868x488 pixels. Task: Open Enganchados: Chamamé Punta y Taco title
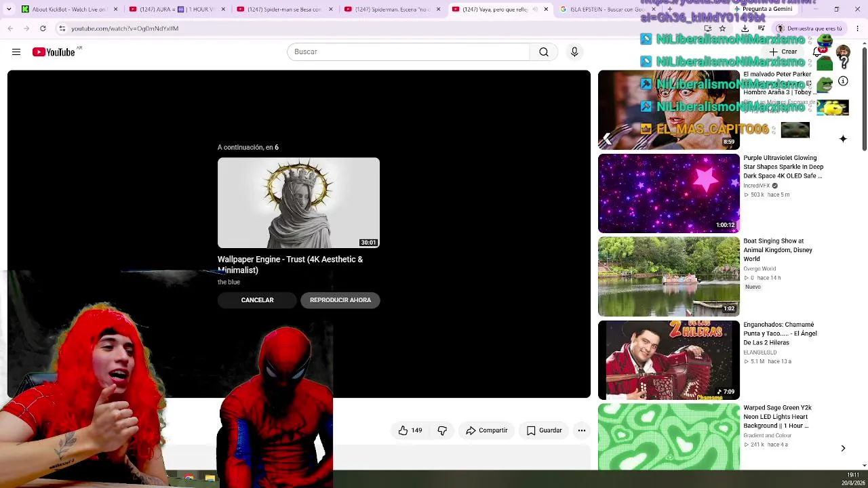tap(780, 333)
